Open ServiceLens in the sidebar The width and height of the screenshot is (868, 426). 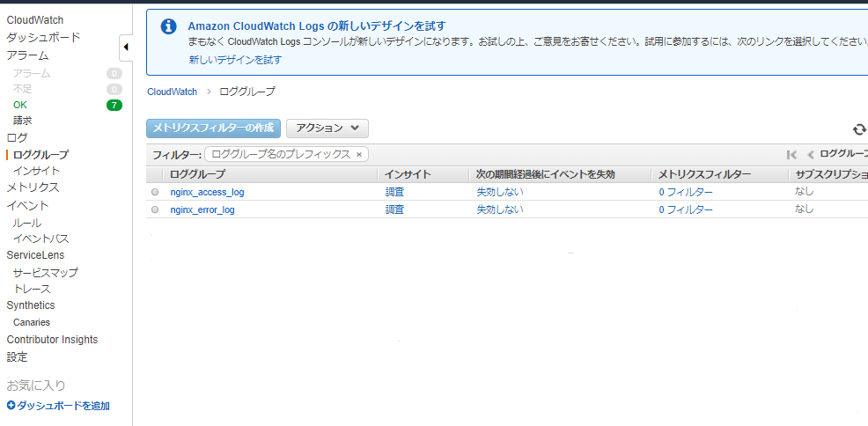35,255
